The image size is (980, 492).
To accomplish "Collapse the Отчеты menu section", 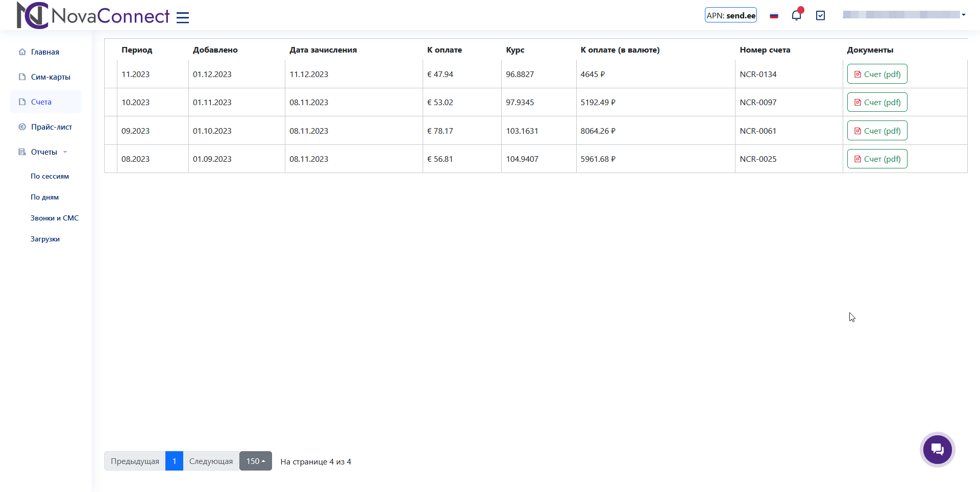I will (44, 152).
